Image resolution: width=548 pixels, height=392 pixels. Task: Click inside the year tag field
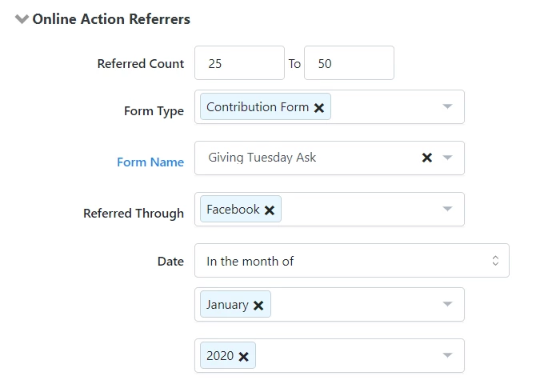(x=344, y=356)
